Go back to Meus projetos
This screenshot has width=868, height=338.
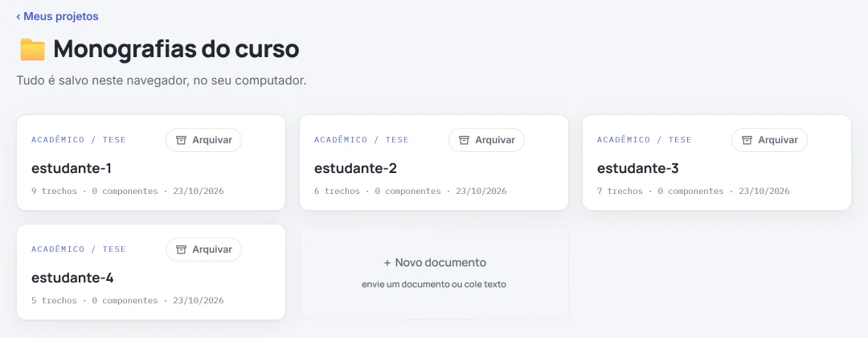tap(58, 17)
